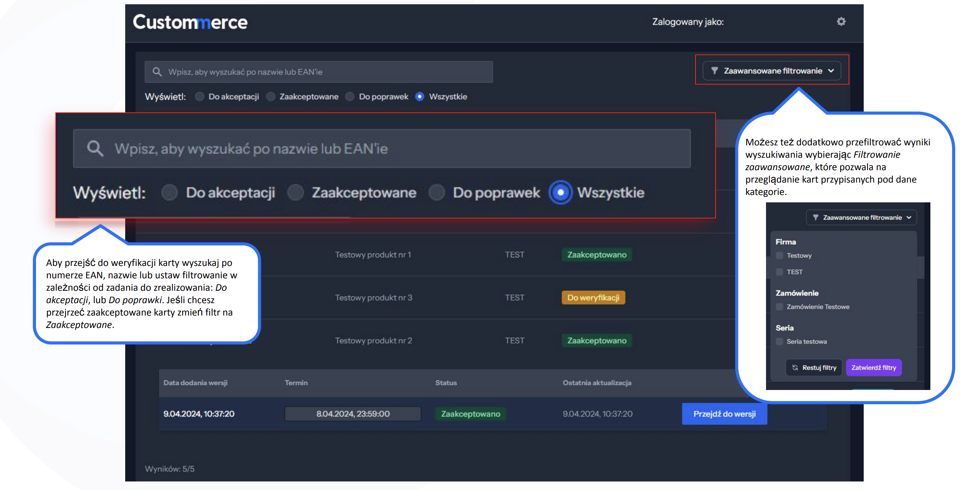980x490 pixels.
Task: Click the funnel icon in the filter side panel
Action: tap(816, 217)
